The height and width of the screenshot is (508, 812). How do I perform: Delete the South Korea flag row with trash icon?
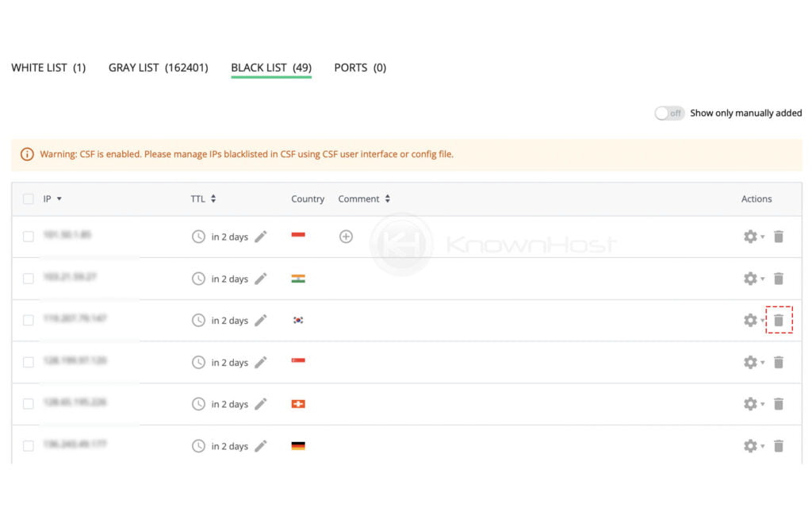point(779,321)
